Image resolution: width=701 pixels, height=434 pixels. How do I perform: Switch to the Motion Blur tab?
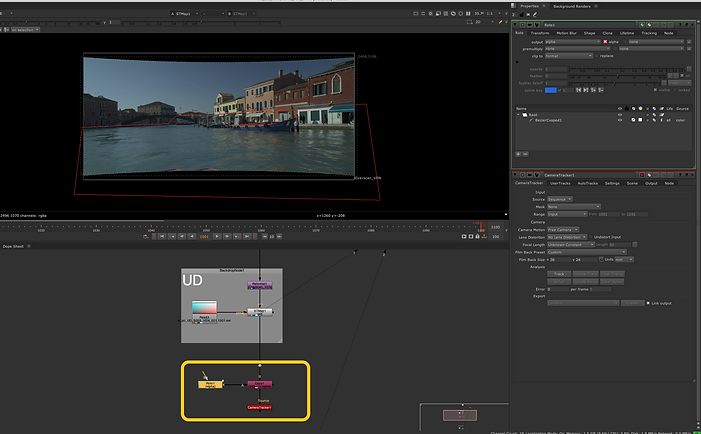pos(566,33)
